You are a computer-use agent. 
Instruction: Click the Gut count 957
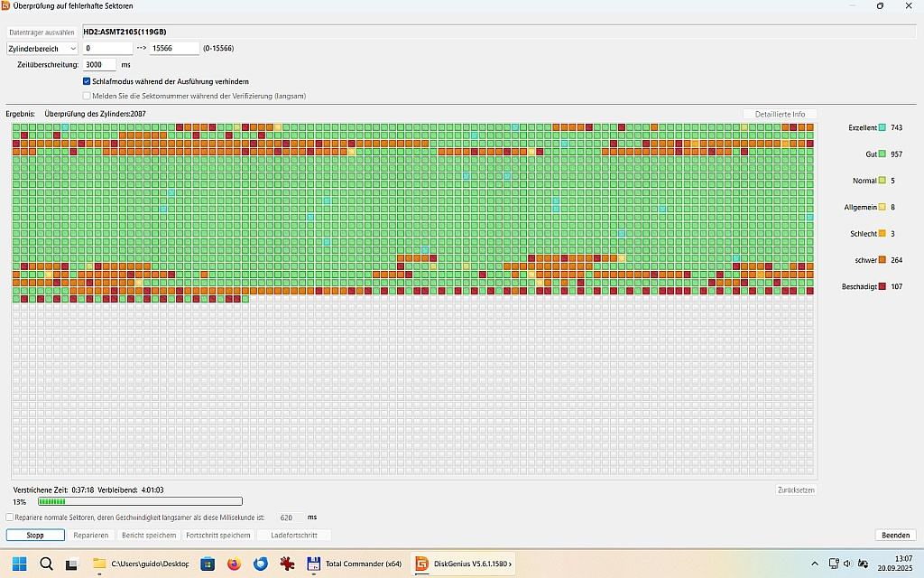896,154
